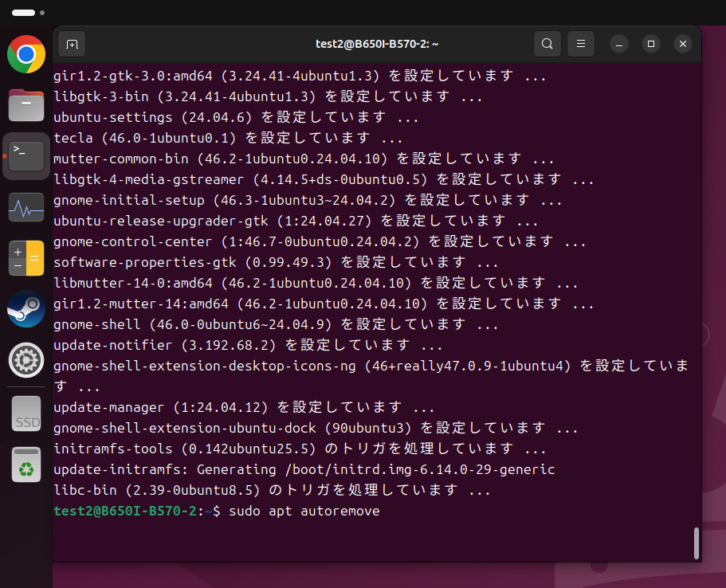Click the 'update-manager (1:24.04.12)' line
Screen dimensions: 726x588
[x=244, y=407]
